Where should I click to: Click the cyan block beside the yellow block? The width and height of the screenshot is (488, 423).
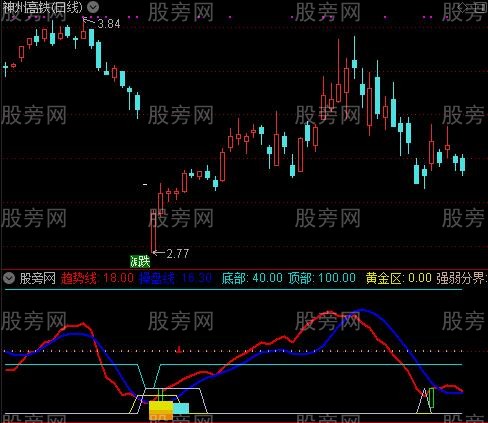(181, 408)
